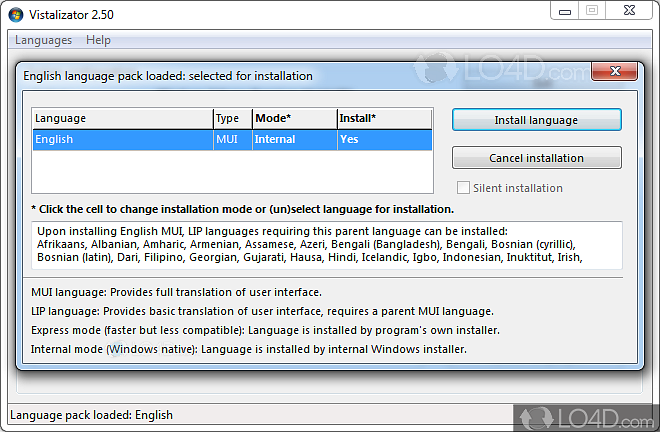Open the Languages menu

click(x=43, y=40)
